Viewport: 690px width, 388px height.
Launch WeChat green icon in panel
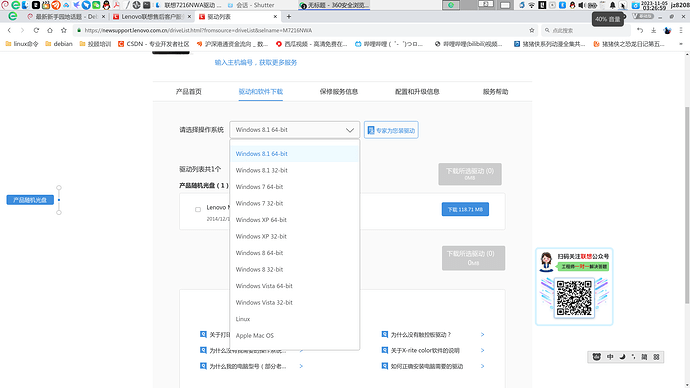tap(96, 5)
